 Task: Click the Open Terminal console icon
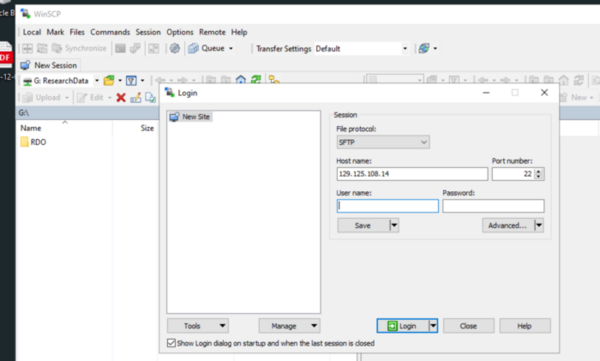click(x=120, y=48)
